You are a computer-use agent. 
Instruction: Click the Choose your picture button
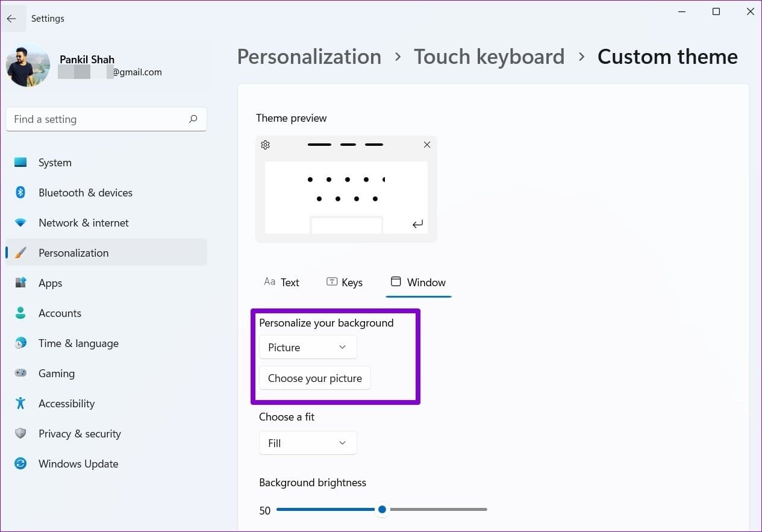(314, 378)
